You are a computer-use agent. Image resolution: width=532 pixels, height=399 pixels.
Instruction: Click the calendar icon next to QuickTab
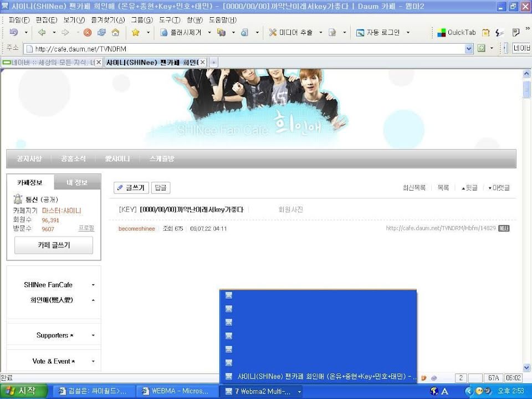486,32
